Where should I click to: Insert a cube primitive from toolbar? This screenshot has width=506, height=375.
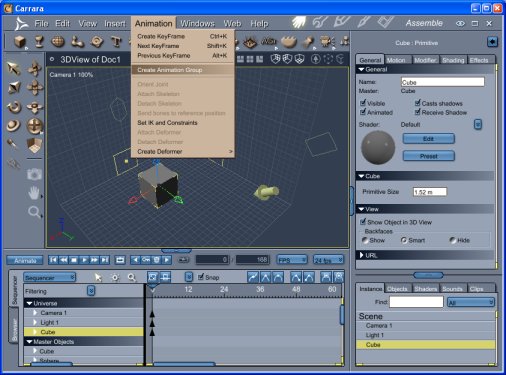20,42
